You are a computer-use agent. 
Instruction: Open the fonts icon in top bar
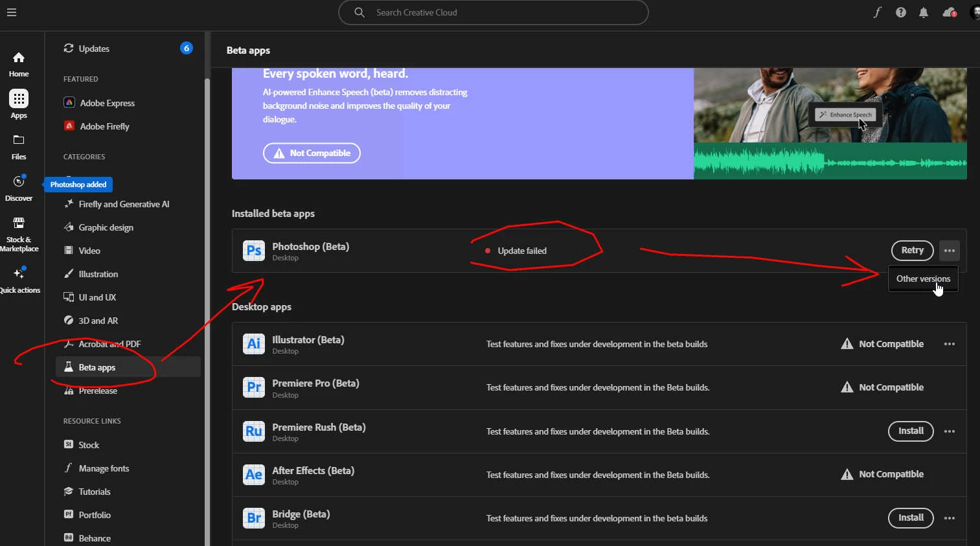click(878, 12)
